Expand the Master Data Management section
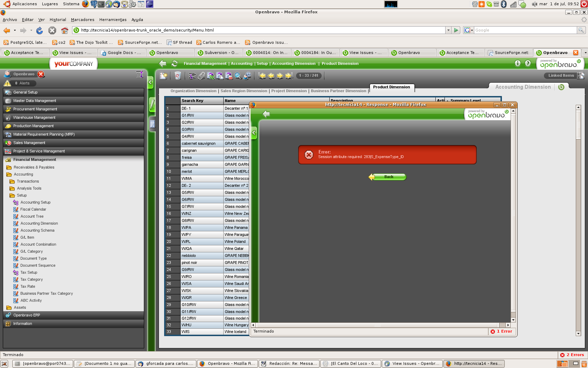588x368 pixels. tap(73, 101)
